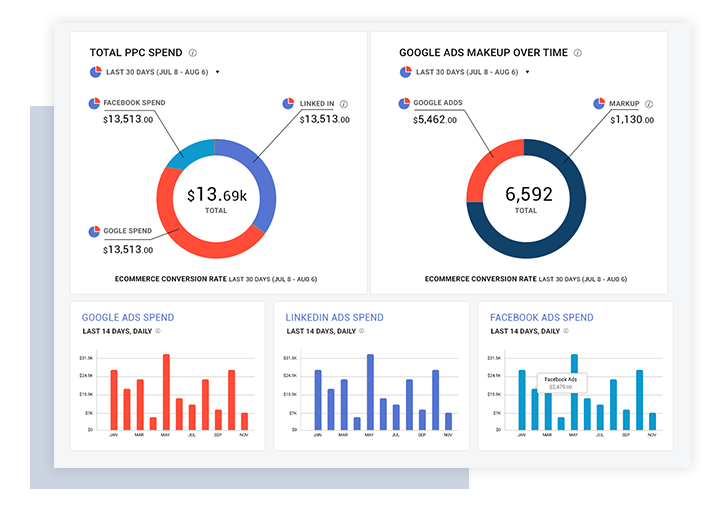Click the Google Adds pie icon
This screenshot has height=511, width=721.
pyautogui.click(x=404, y=103)
